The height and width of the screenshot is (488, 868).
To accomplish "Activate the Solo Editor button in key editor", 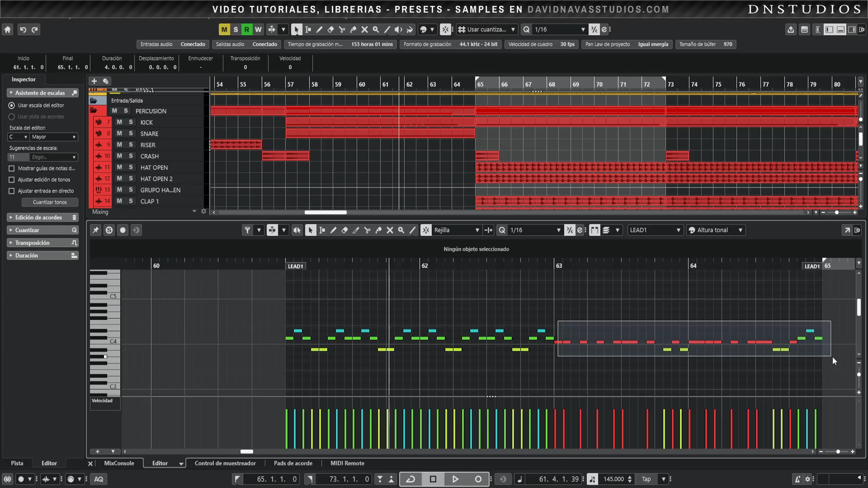I will pos(109,230).
